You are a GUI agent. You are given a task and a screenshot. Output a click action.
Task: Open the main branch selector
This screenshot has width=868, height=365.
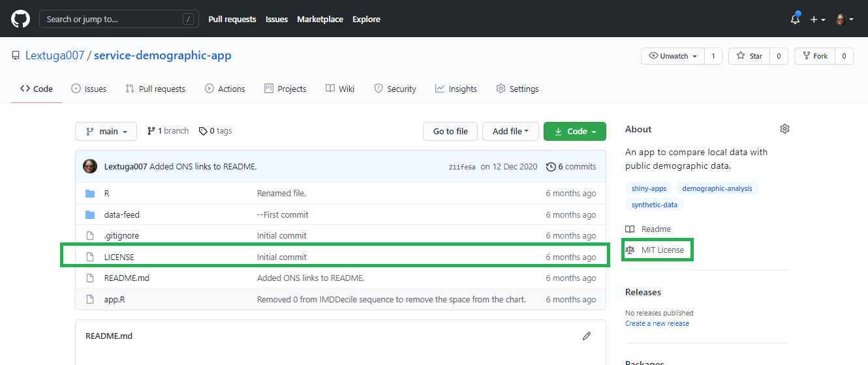pos(106,131)
